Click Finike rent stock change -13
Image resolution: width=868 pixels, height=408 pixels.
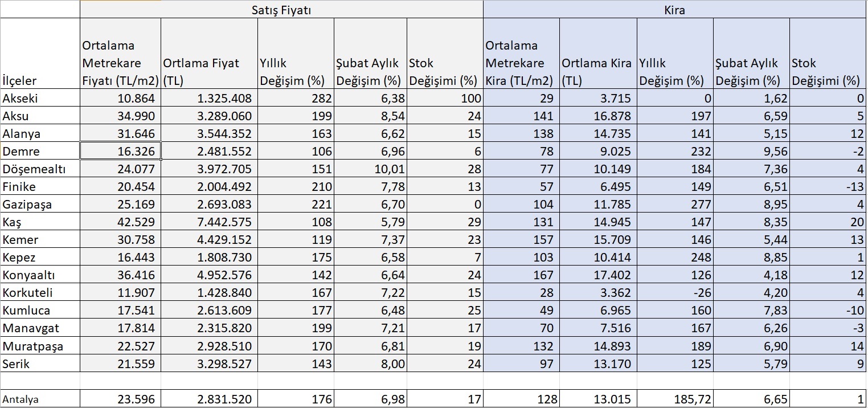pos(828,187)
